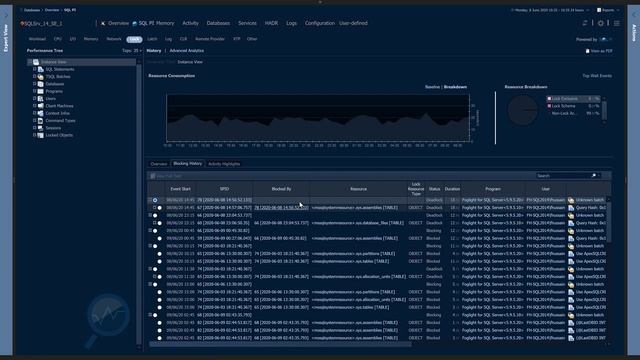Click the Context Infos tree icon
Viewport: 640px width, 360px height.
(x=40, y=113)
